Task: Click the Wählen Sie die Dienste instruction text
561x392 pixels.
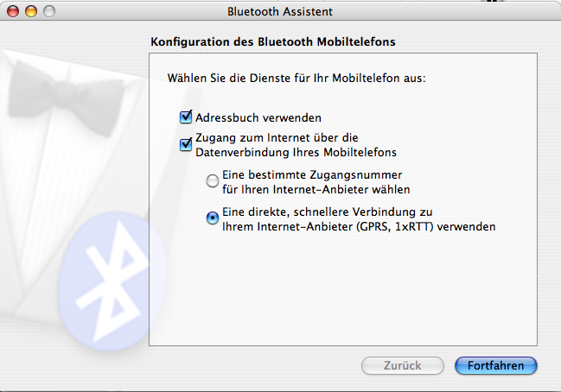Action: (x=296, y=78)
